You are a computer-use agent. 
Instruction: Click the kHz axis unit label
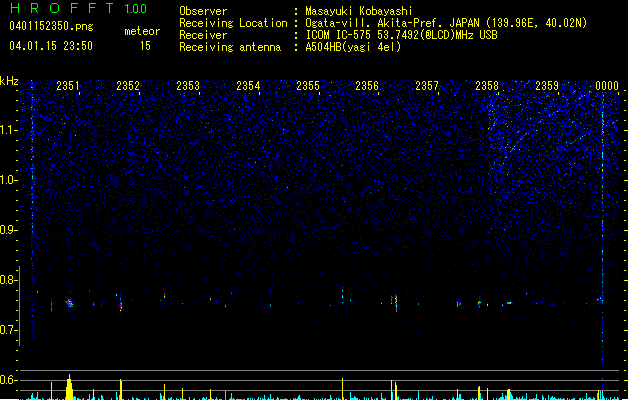(9, 81)
